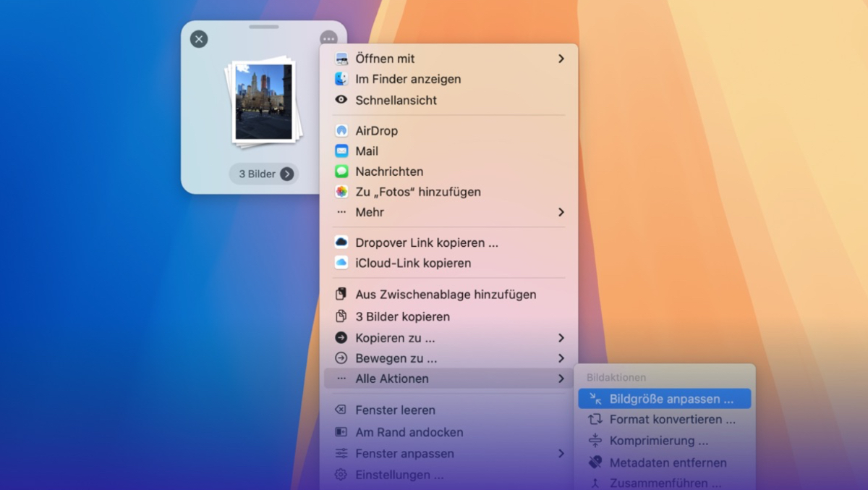This screenshot has width=868, height=490.
Task: Click the Dropover Link cloud icon
Action: click(x=341, y=242)
